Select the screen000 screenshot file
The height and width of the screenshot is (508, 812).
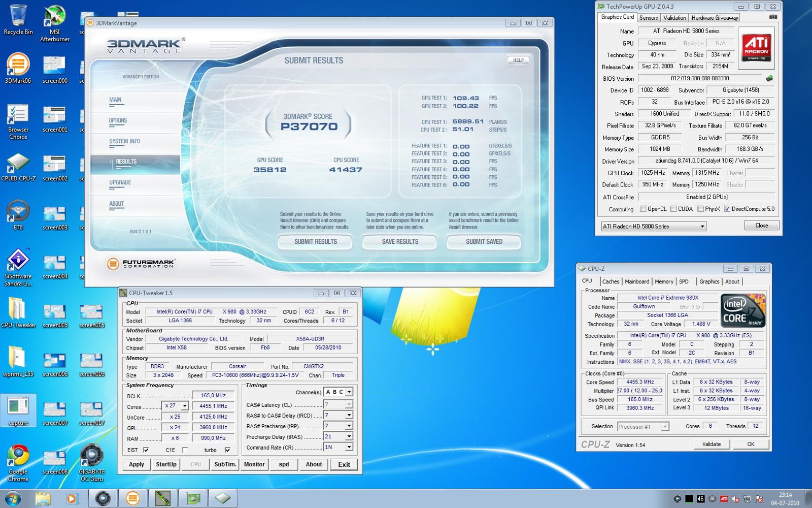click(x=55, y=69)
